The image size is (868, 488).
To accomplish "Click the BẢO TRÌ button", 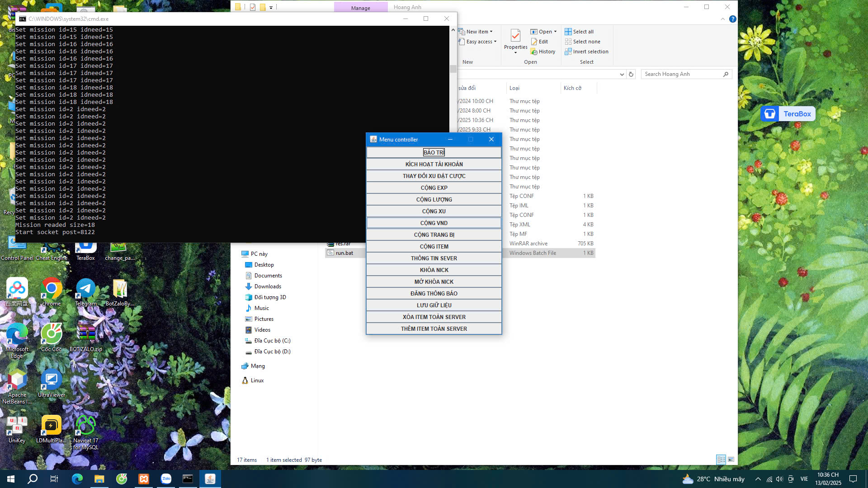I will tap(434, 152).
